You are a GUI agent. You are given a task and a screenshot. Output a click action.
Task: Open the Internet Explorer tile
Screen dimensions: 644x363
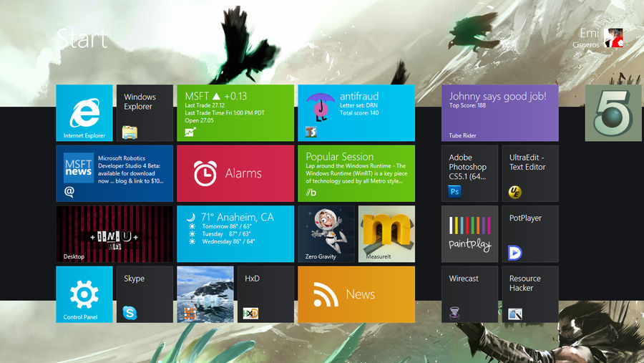84,113
